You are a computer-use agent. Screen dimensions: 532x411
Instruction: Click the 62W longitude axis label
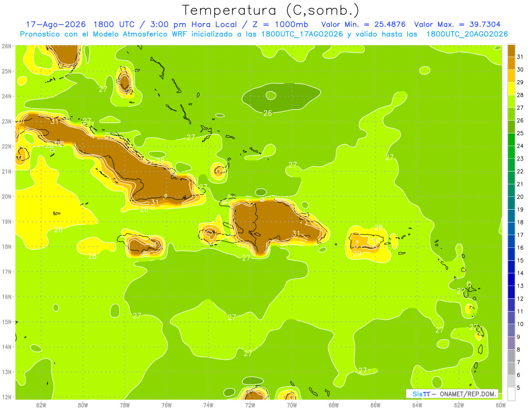pyautogui.click(x=459, y=405)
